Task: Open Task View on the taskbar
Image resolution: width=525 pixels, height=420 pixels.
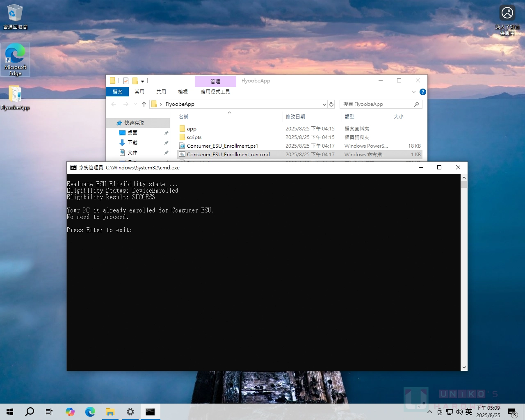Action: 49,412
